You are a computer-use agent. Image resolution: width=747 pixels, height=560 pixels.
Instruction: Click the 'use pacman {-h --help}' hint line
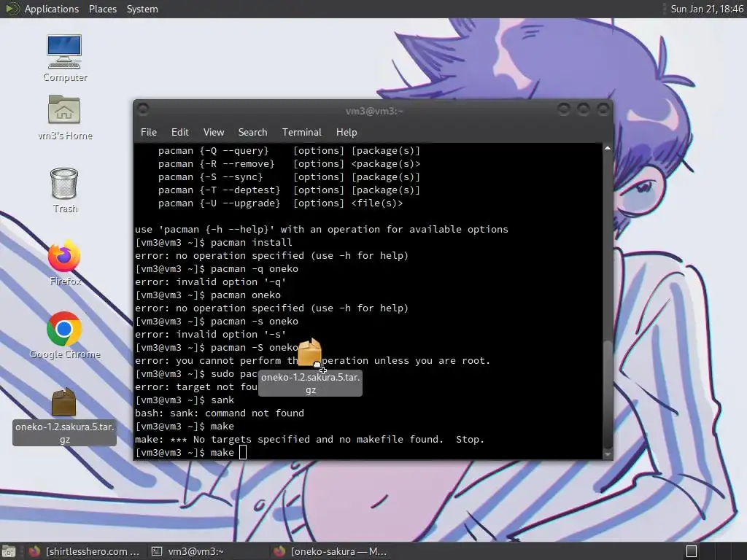pos(322,229)
